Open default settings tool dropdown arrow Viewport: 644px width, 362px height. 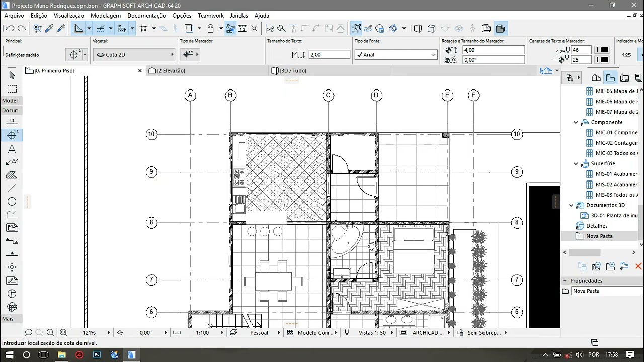(x=85, y=54)
